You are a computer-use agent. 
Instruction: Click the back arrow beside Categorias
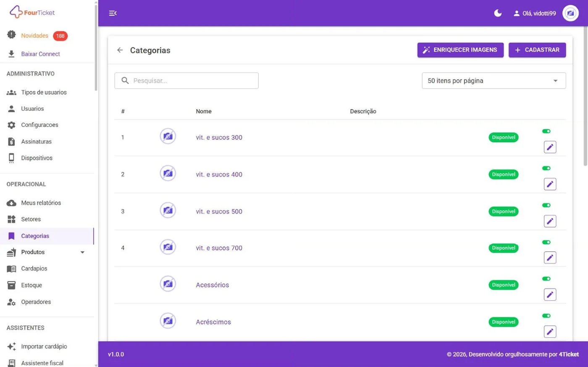click(120, 50)
